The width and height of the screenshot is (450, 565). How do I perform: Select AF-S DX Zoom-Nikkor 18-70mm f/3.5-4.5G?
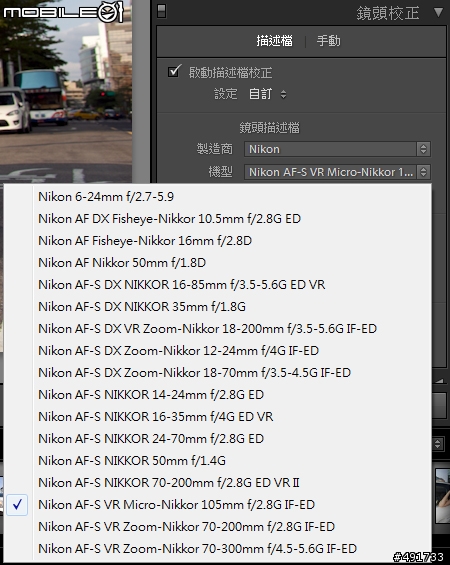tap(218, 373)
